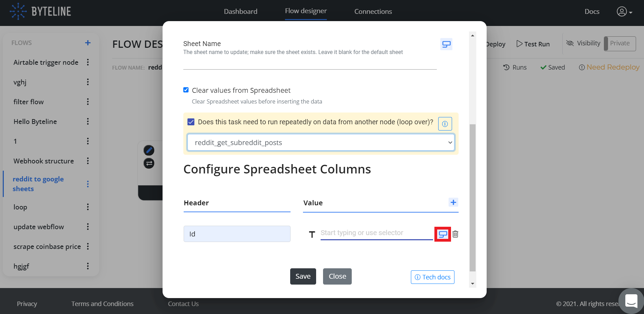The height and width of the screenshot is (314, 644).
Task: Open Terms and Conditions link
Action: coord(102,304)
